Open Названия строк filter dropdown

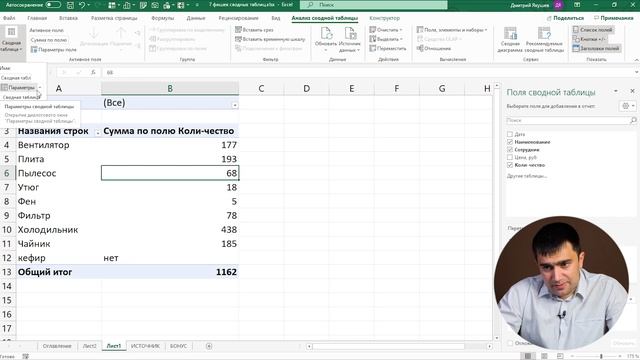[98, 133]
